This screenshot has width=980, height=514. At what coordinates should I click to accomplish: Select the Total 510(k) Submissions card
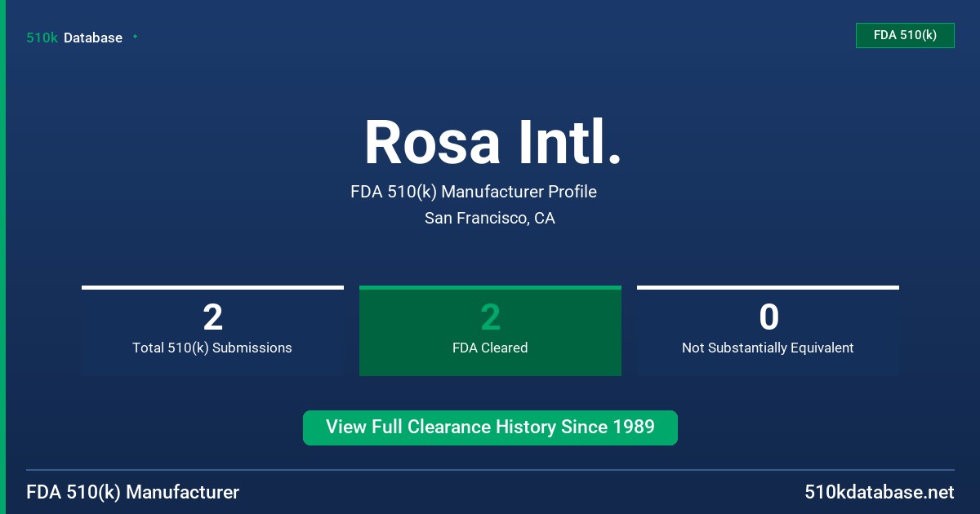click(212, 330)
